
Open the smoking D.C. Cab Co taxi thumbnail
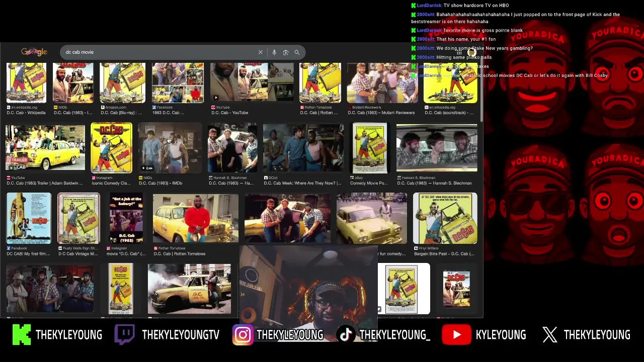point(190,289)
